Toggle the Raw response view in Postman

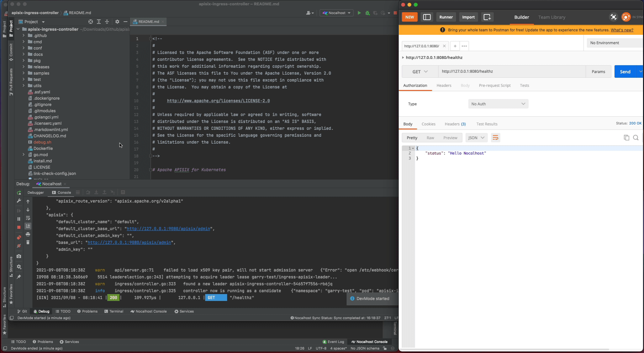pyautogui.click(x=430, y=138)
